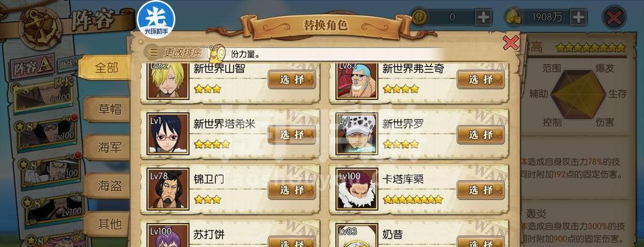Open the 光环助手 floating assistant icon

point(156,19)
